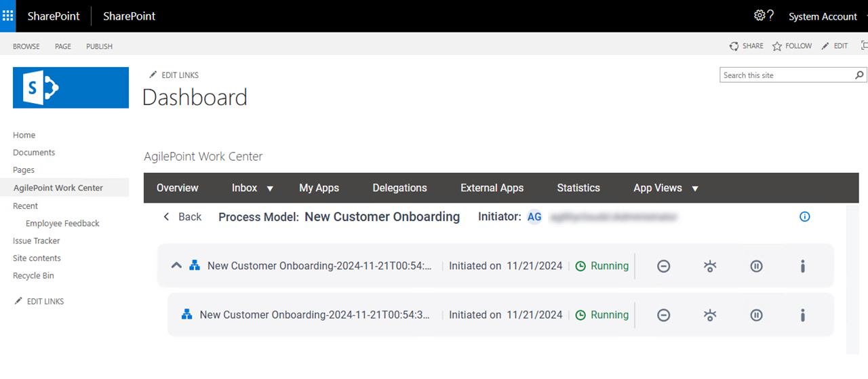Switch to the Overview tab
This screenshot has width=868, height=379.
click(x=178, y=188)
